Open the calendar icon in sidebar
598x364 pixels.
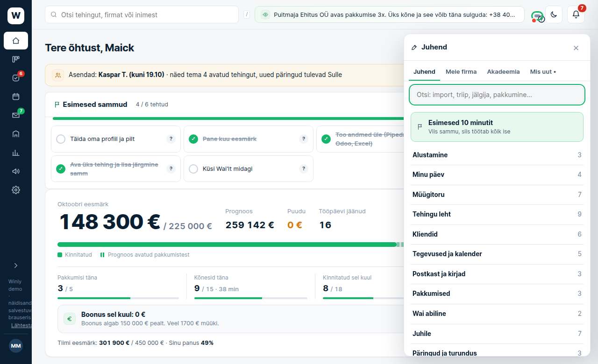click(x=16, y=97)
